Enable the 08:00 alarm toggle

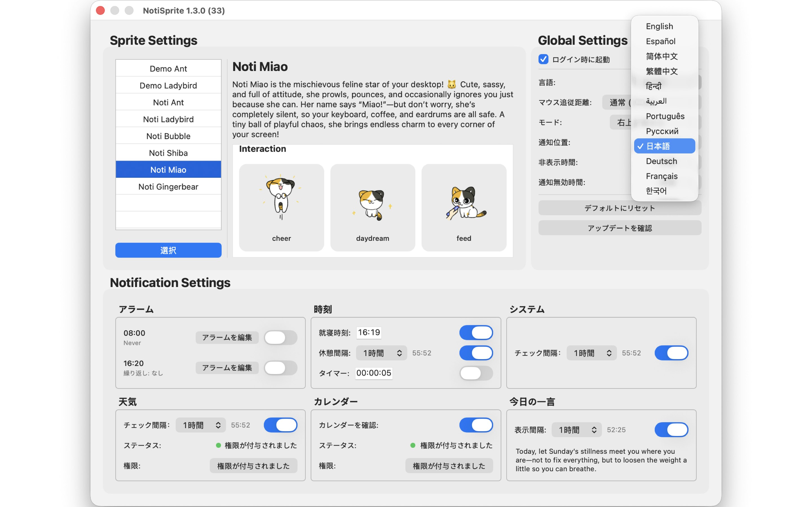pos(281,338)
